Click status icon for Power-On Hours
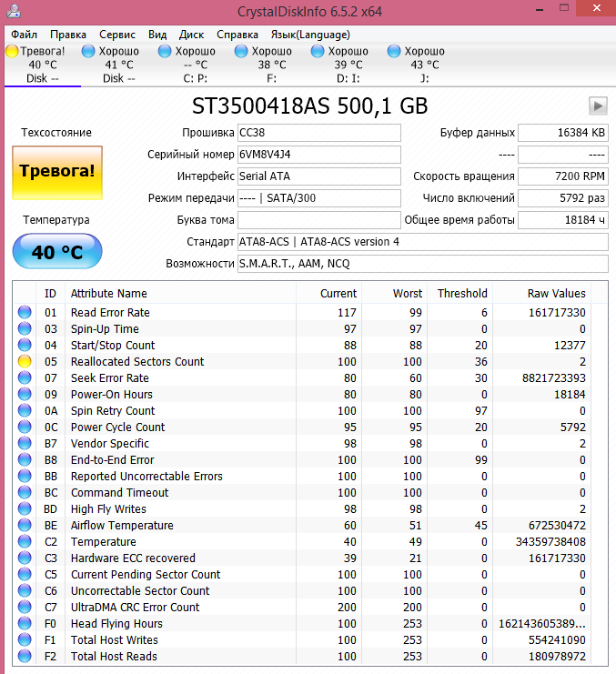Image resolution: width=616 pixels, height=674 pixels. click(25, 394)
